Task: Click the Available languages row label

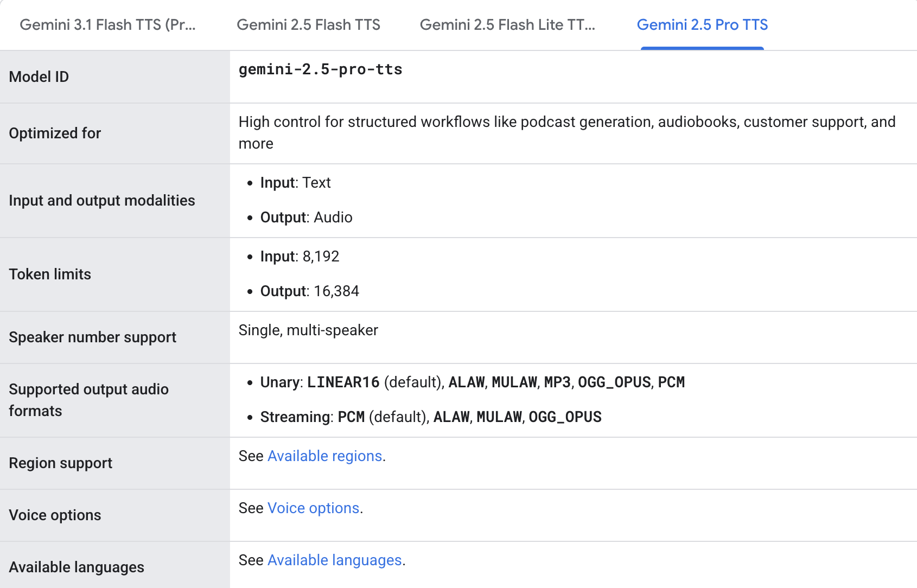Action: click(77, 567)
